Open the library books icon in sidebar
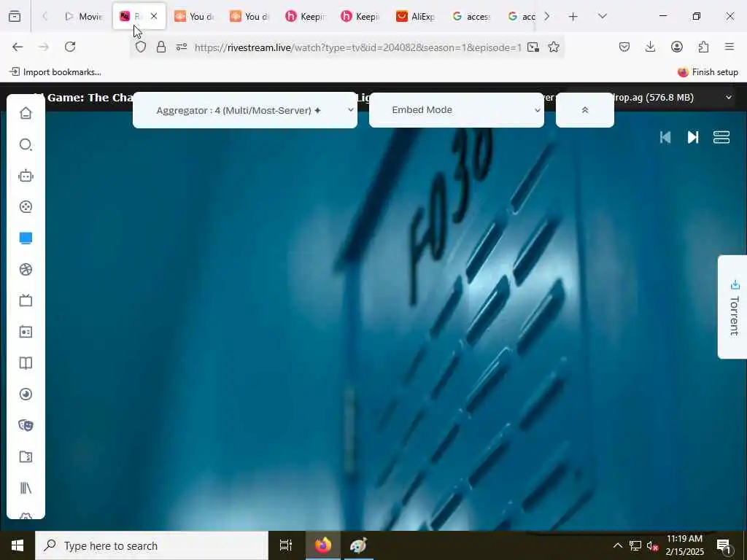The width and height of the screenshot is (747, 560). tap(26, 488)
